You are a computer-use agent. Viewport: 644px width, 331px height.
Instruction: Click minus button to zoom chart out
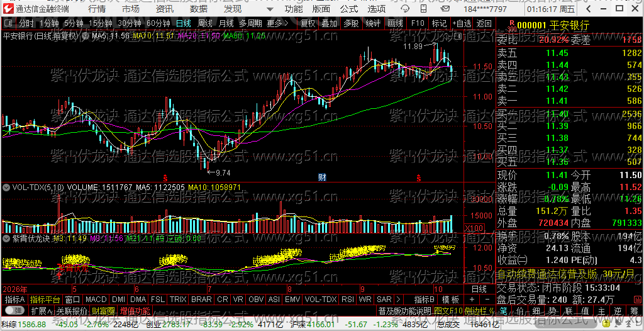487,300
